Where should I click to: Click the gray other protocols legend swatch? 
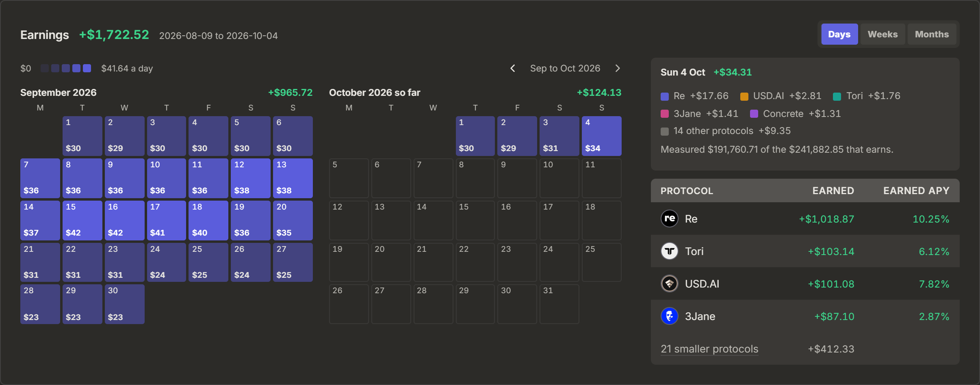point(665,131)
